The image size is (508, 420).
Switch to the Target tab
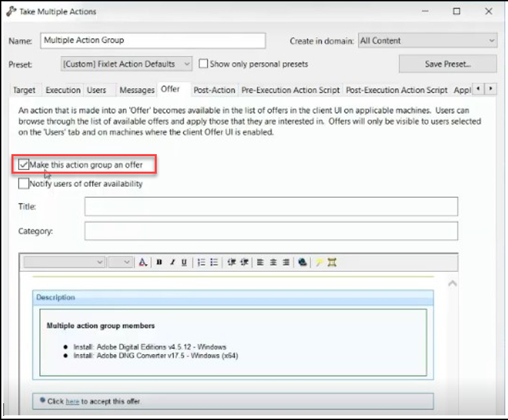tap(24, 90)
